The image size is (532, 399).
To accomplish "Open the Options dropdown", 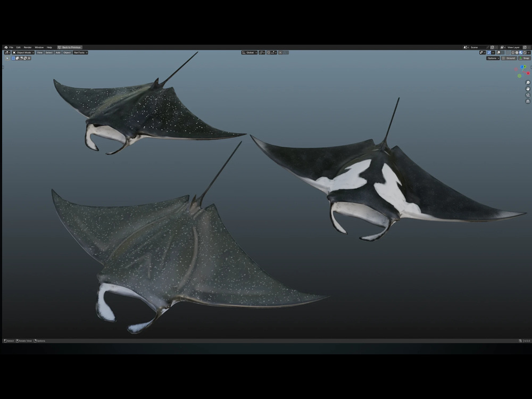I will pos(493,58).
